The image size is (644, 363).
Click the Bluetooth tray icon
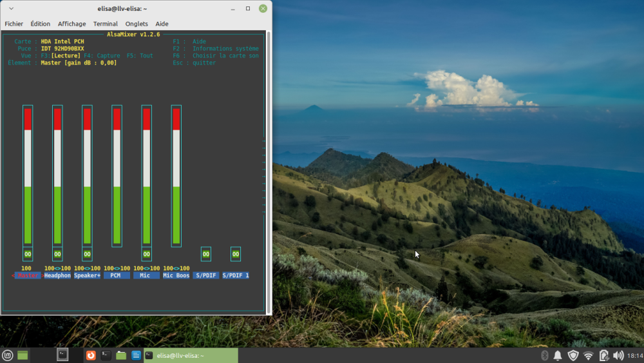[544, 355]
